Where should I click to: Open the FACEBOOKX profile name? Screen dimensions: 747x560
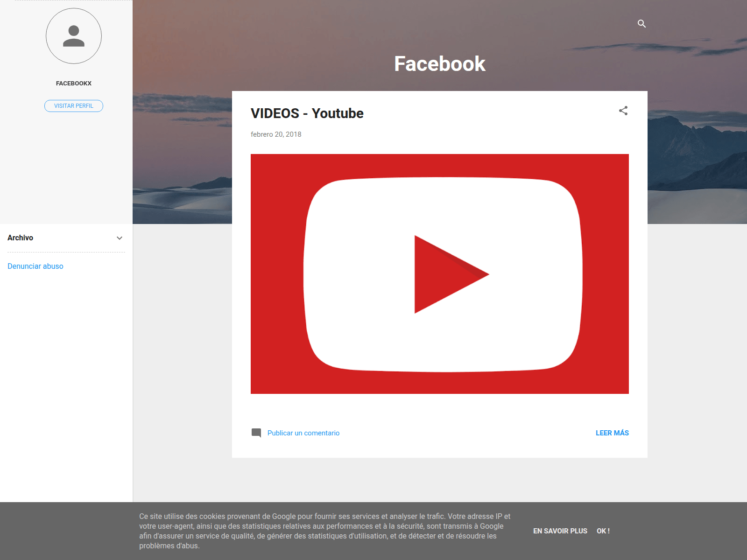click(74, 84)
